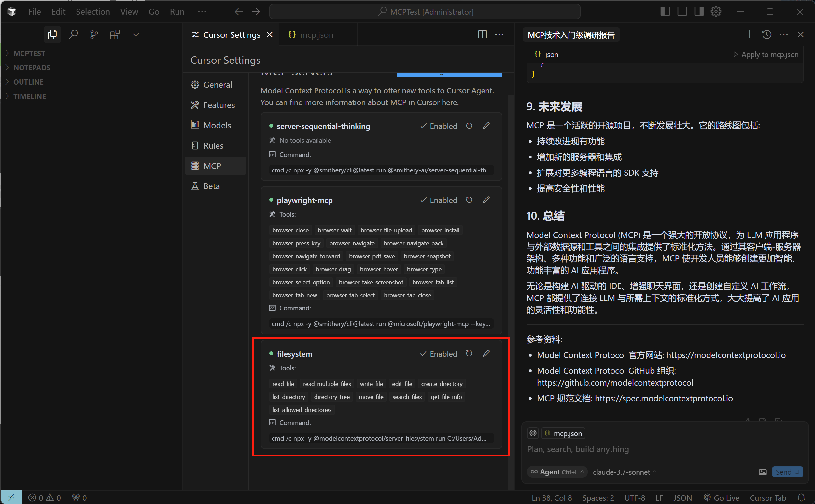Toggle Enabled for filesystem server
Image resolution: width=815 pixels, height=504 pixels.
point(439,354)
